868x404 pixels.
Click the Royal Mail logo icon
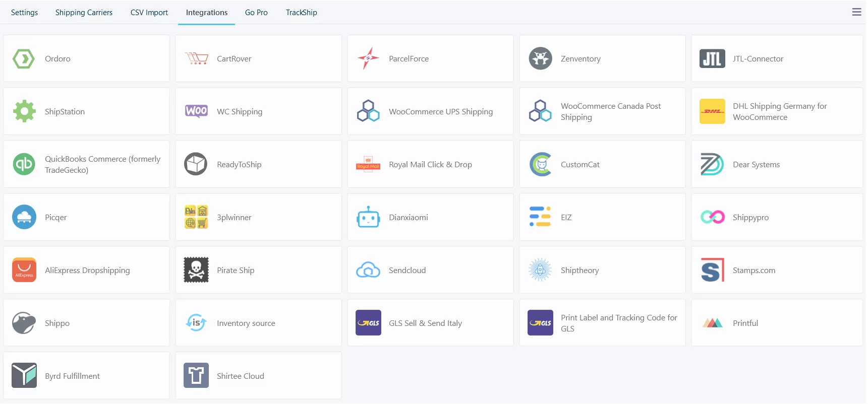(368, 164)
